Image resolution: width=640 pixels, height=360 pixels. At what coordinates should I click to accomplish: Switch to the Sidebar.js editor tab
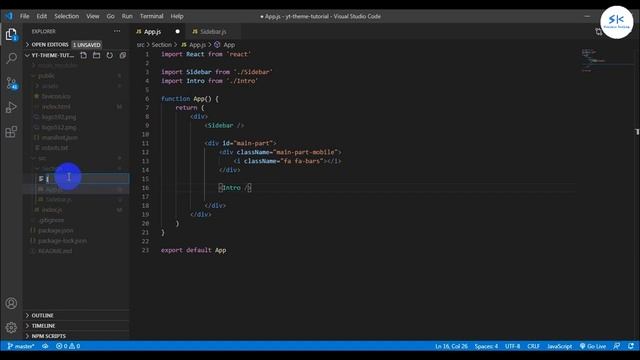coord(213,31)
